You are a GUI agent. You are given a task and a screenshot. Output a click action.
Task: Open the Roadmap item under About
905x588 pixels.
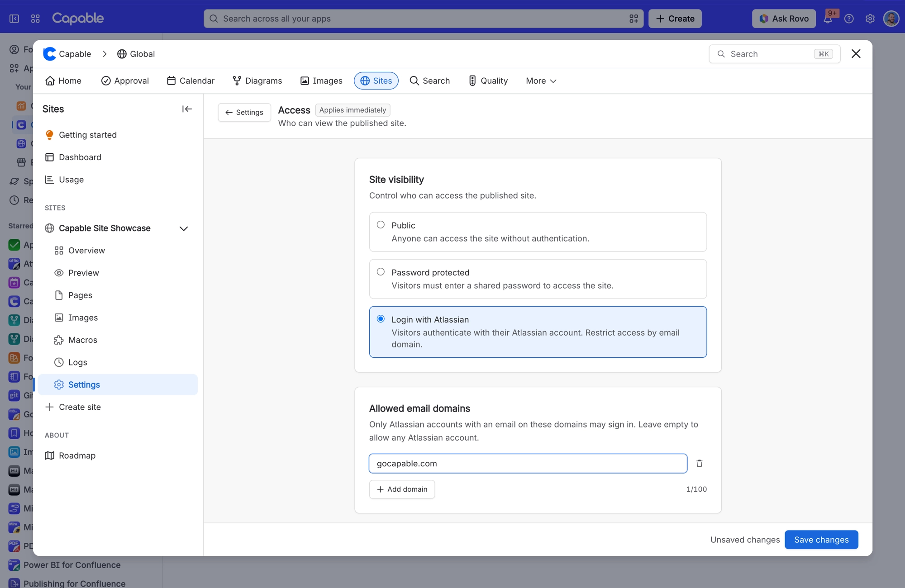point(70,455)
